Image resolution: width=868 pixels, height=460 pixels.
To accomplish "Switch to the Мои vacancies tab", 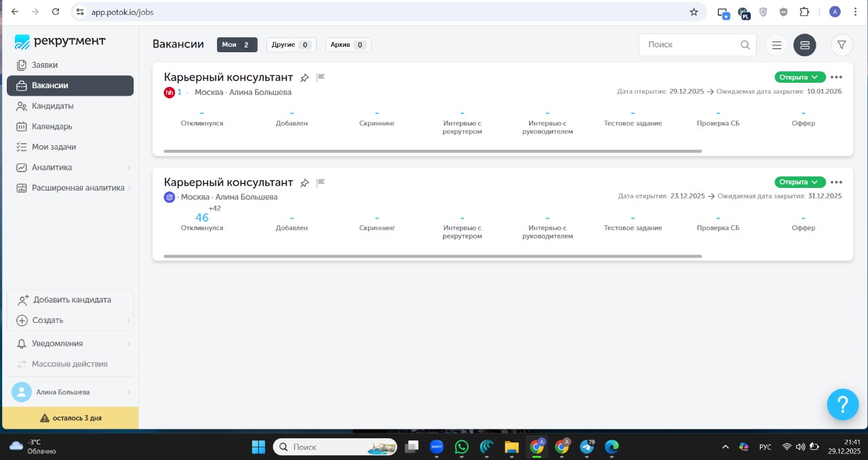I will point(237,45).
